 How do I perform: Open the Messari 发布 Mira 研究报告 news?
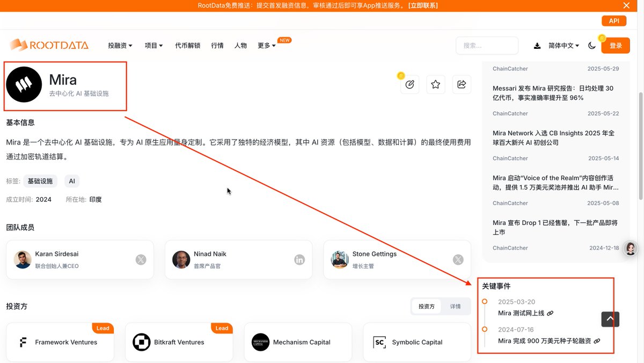[x=553, y=93]
